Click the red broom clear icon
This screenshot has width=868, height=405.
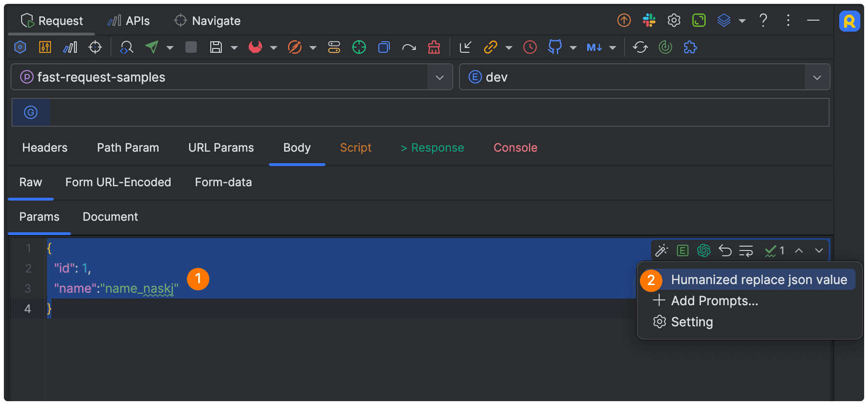click(x=434, y=47)
